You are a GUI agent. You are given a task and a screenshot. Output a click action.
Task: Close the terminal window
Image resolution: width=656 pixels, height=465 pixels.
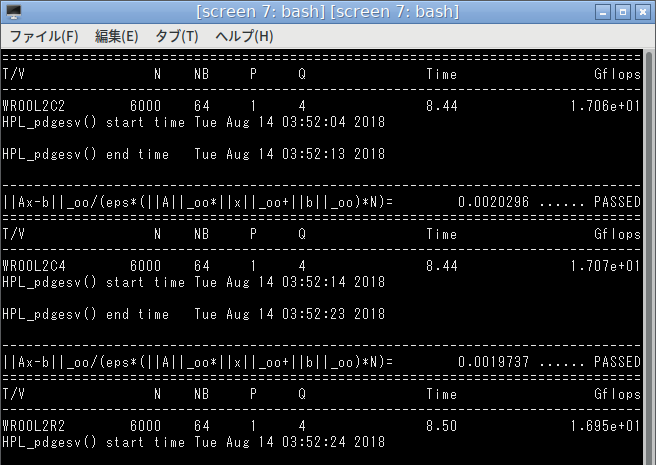(x=642, y=12)
